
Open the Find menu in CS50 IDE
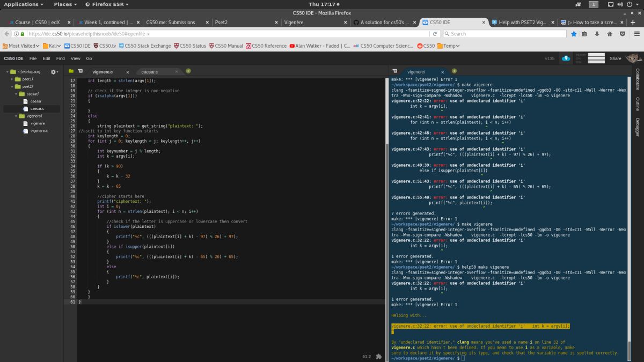pos(61,58)
